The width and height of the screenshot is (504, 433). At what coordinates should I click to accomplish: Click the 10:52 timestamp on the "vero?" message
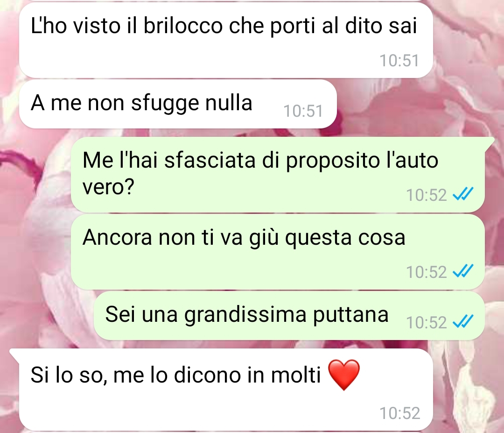[427, 195]
